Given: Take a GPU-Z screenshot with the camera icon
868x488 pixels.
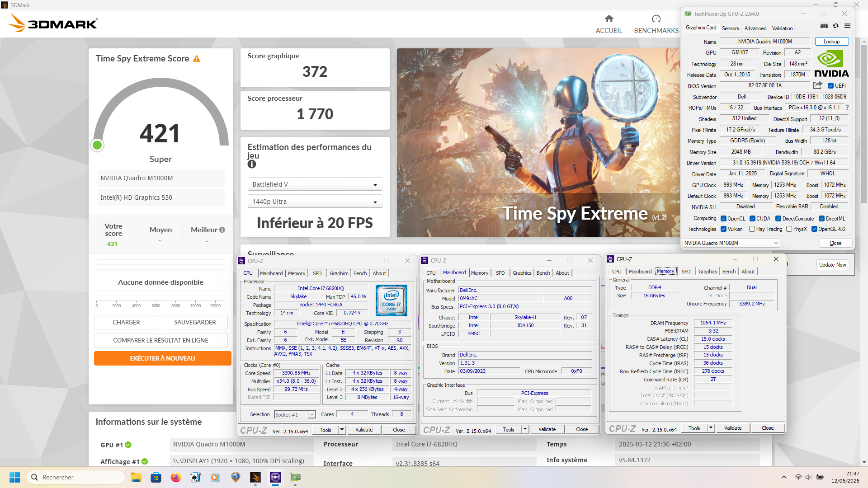Looking at the screenshot, I should click(x=824, y=26).
